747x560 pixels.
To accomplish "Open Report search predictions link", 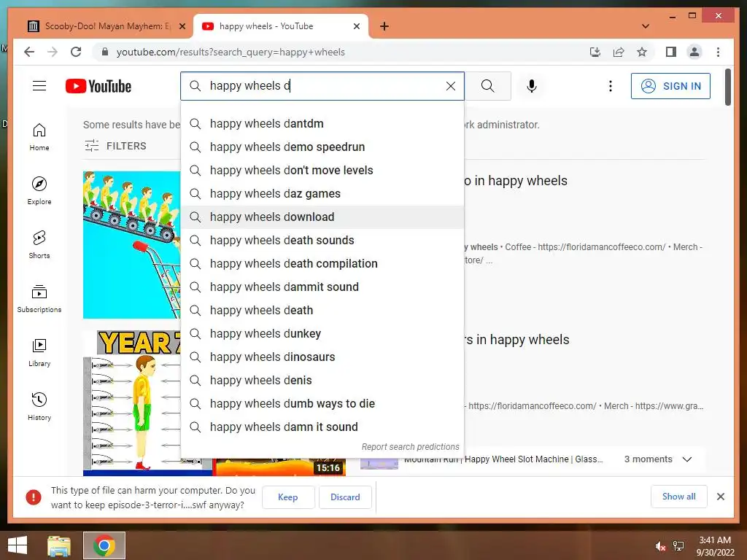I will click(410, 447).
